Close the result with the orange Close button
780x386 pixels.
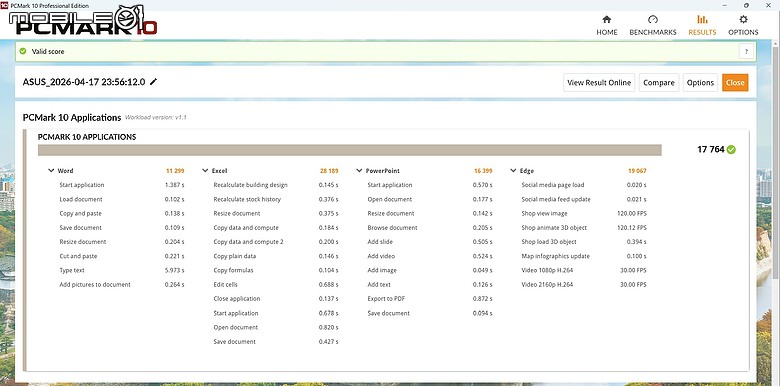click(735, 83)
